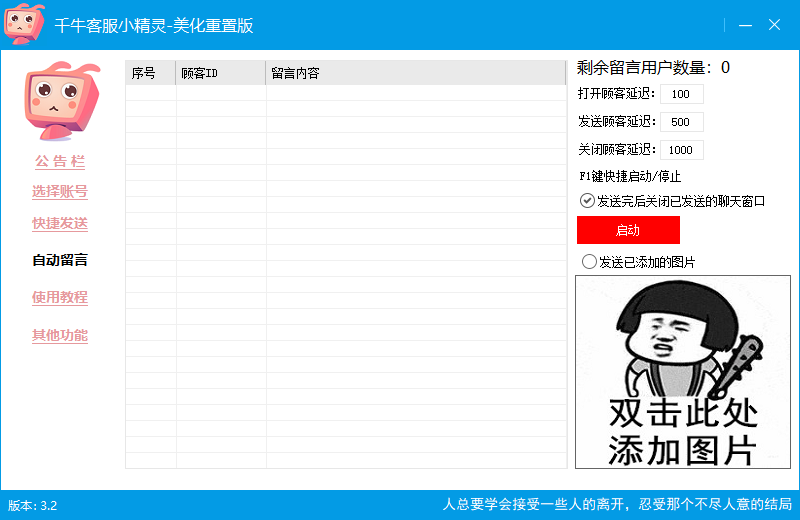The image size is (800, 520).
Task: Open the 公告栏 bulletin link
Action: (60, 162)
